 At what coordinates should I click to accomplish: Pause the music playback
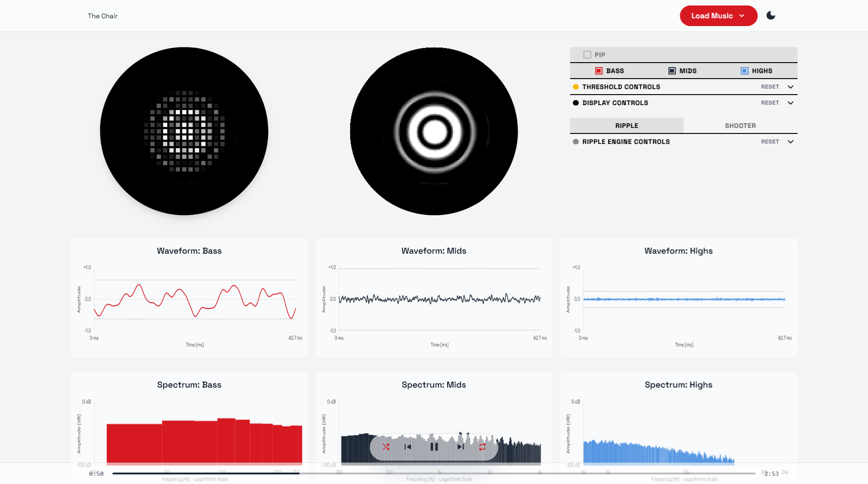434,447
